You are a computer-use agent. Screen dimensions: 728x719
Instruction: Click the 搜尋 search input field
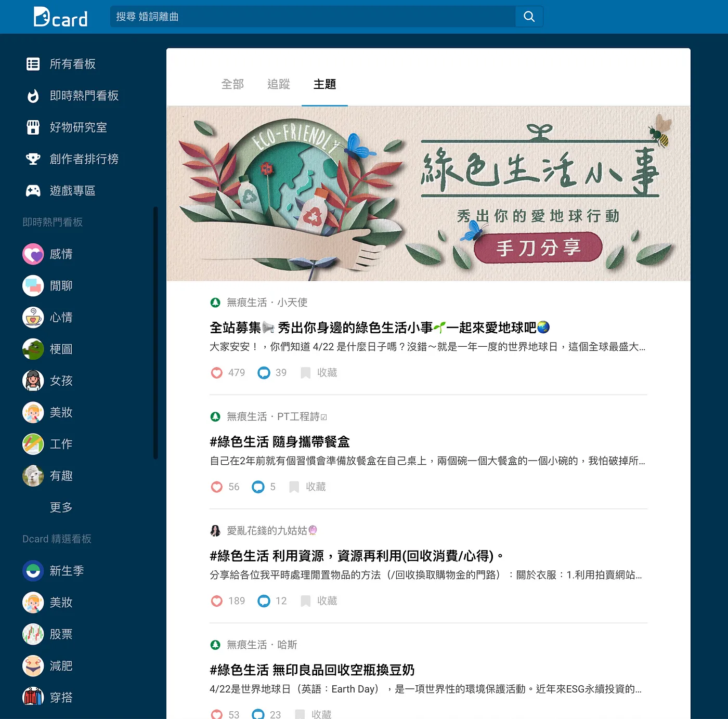(x=312, y=17)
